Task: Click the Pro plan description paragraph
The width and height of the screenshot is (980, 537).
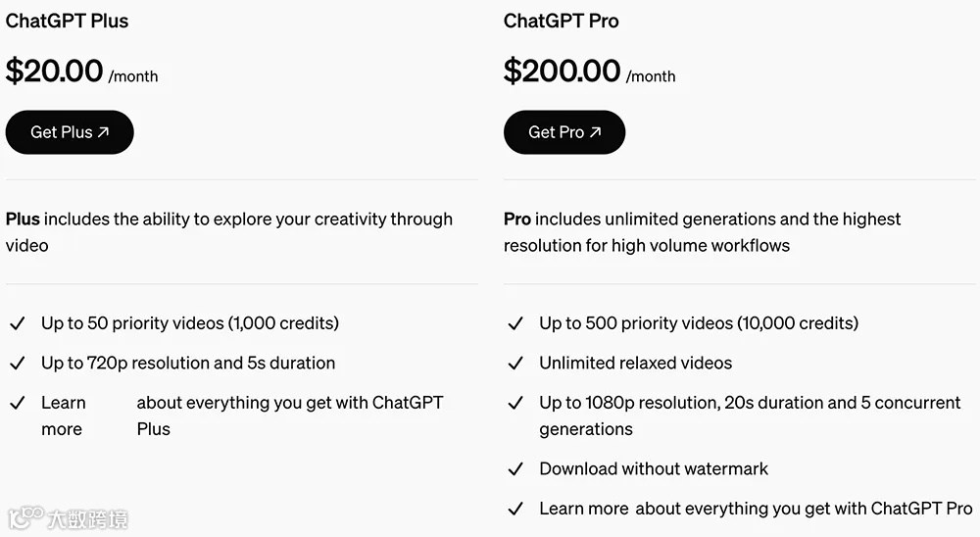Action: point(701,232)
